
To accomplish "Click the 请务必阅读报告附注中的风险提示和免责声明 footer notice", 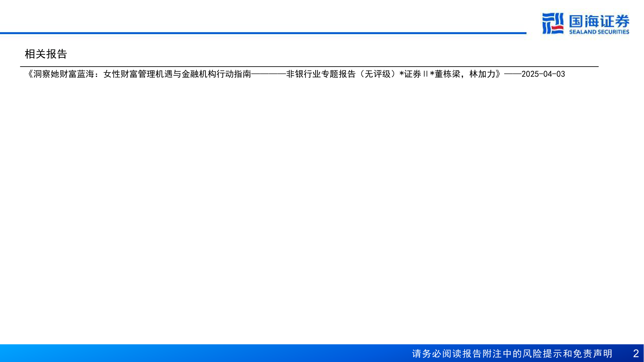I will pyautogui.click(x=512, y=354).
